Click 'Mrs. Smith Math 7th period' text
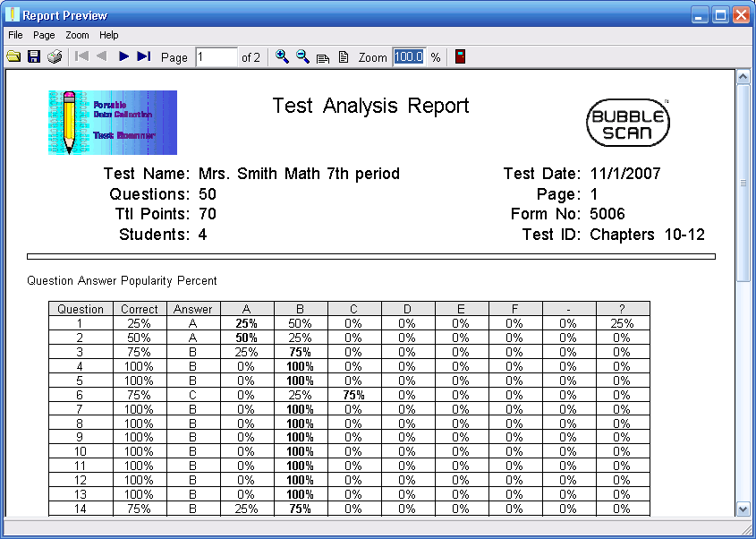 coord(299,174)
